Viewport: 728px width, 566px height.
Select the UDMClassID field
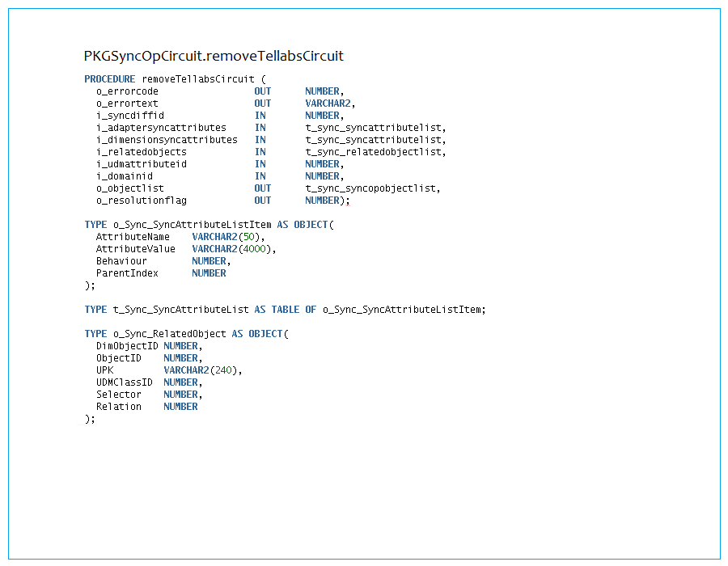[124, 382]
